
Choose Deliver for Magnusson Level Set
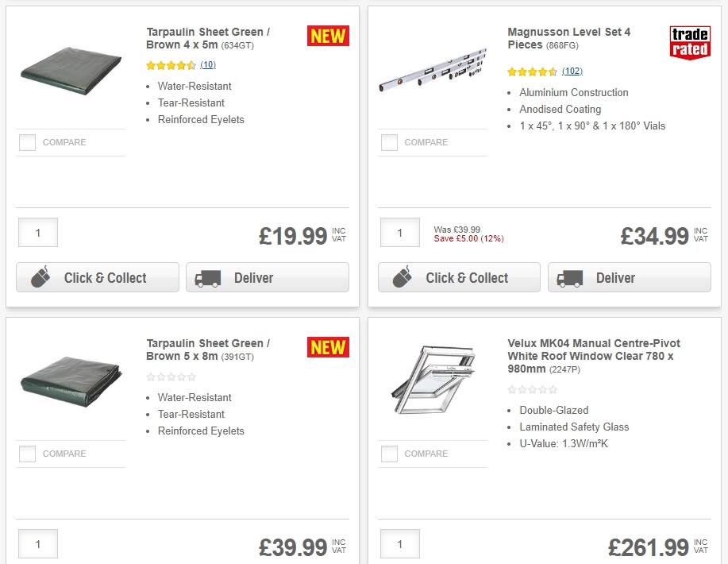tap(629, 277)
